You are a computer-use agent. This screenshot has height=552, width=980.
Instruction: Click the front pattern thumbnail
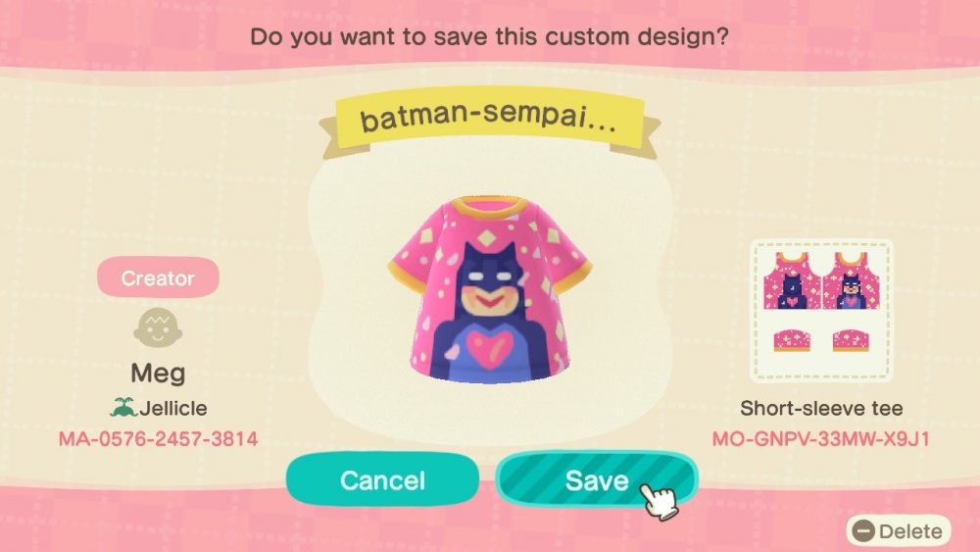[x=851, y=280]
